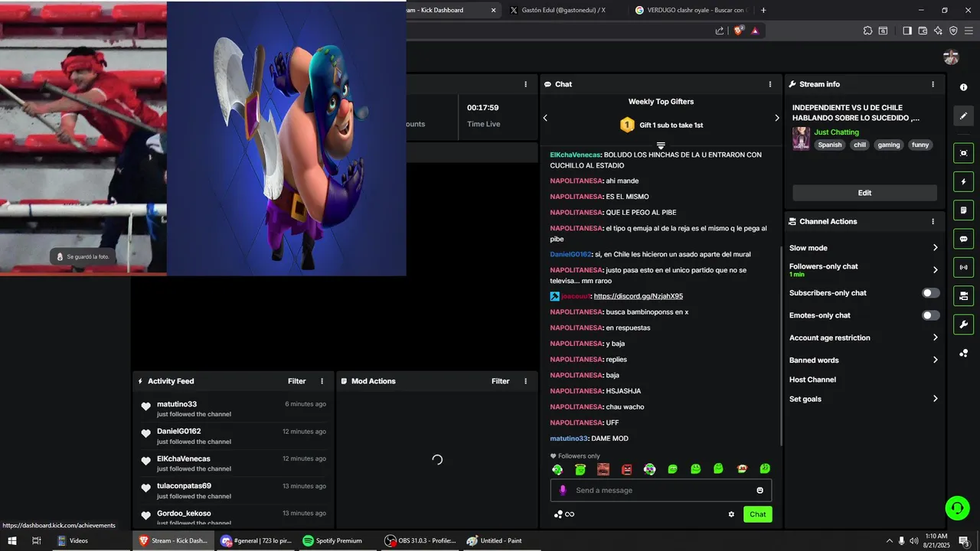This screenshot has height=551, width=980.
Task: Open OBS 31.0.3 from taskbar
Action: 420,540
